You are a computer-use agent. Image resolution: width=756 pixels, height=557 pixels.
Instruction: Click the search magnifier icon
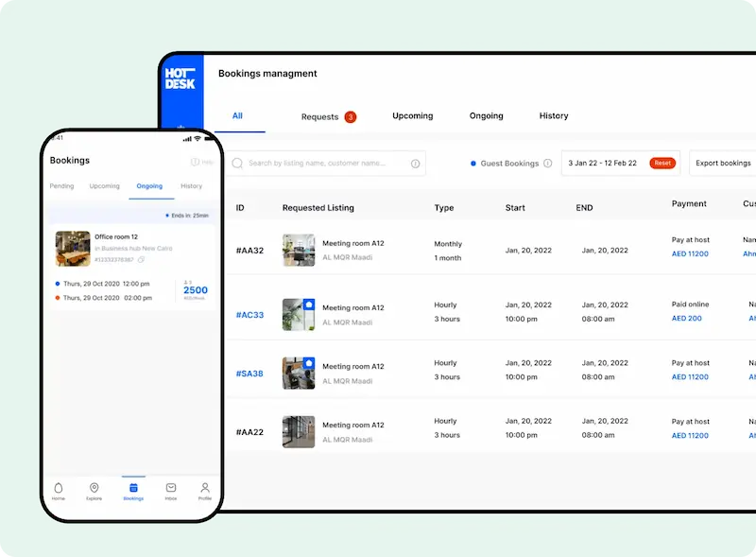pyautogui.click(x=237, y=164)
